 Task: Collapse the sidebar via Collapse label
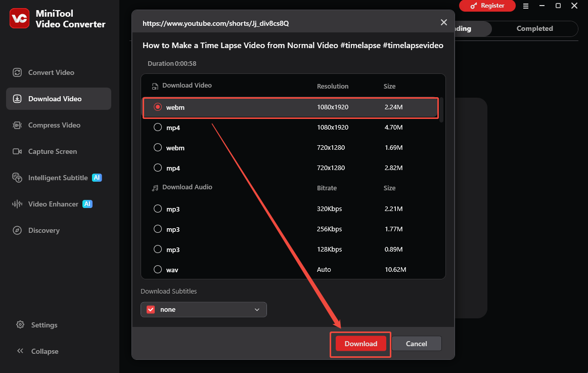[45, 351]
